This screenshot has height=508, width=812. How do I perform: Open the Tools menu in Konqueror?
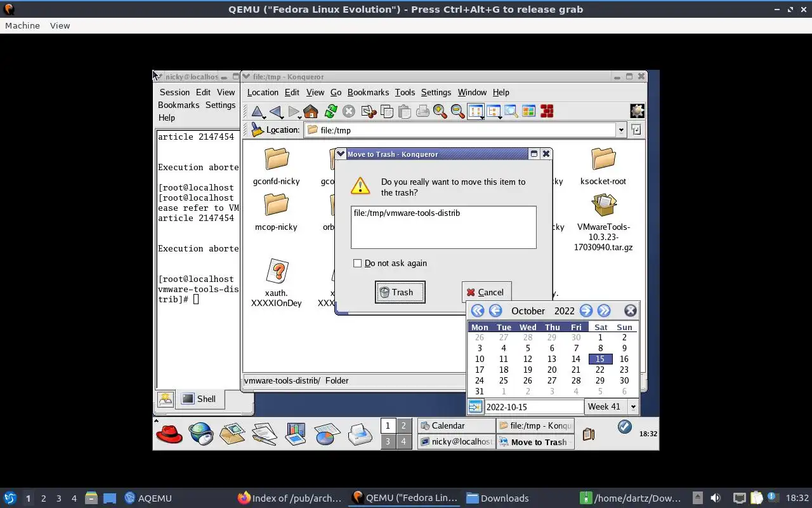click(405, 92)
